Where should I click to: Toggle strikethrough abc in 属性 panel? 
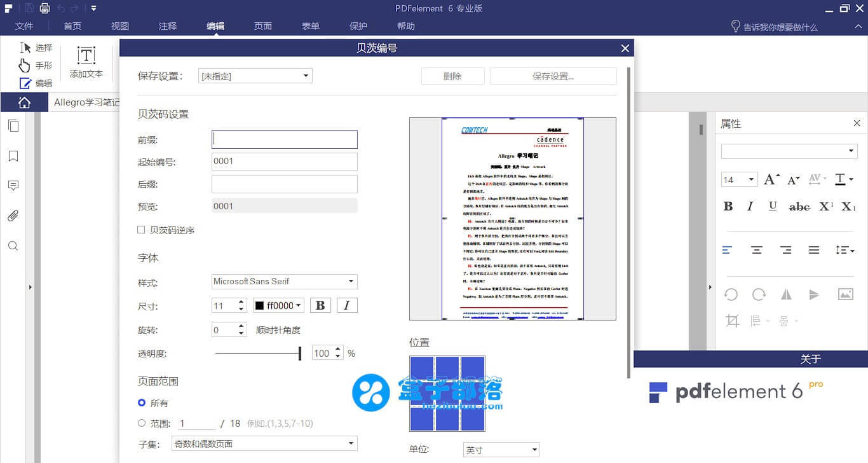pyautogui.click(x=799, y=207)
